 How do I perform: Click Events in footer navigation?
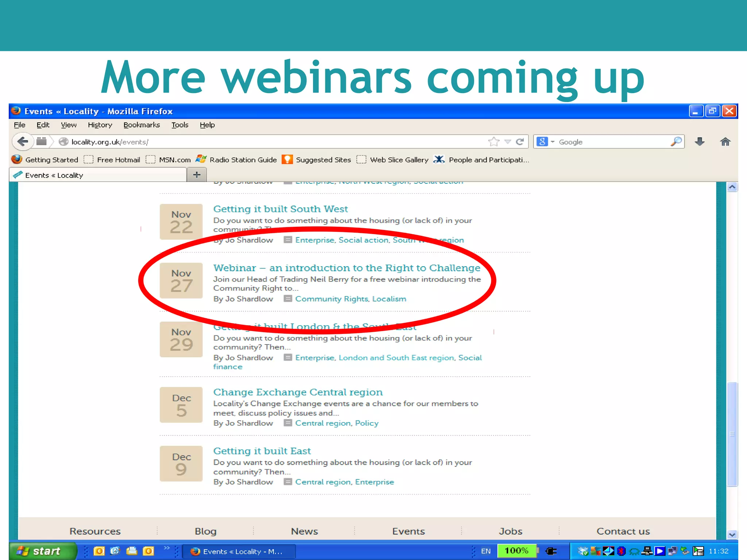coord(409,531)
